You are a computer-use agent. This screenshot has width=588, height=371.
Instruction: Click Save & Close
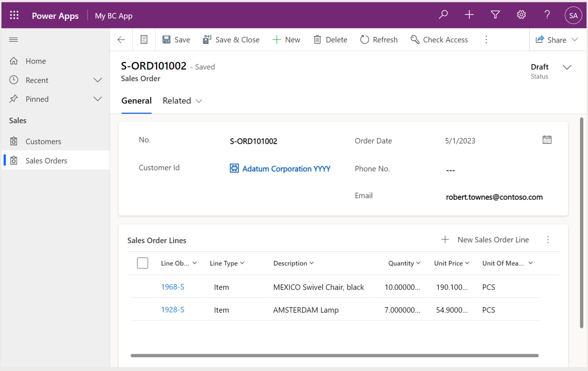click(x=231, y=39)
